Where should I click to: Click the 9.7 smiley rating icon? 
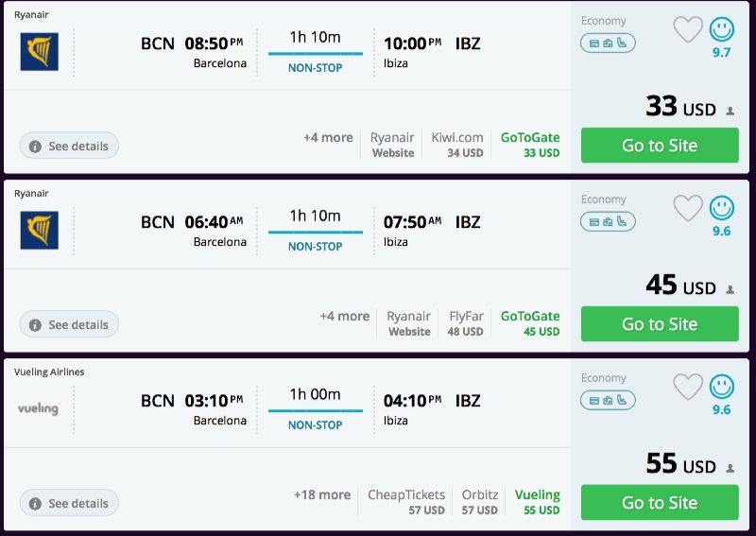point(722,29)
